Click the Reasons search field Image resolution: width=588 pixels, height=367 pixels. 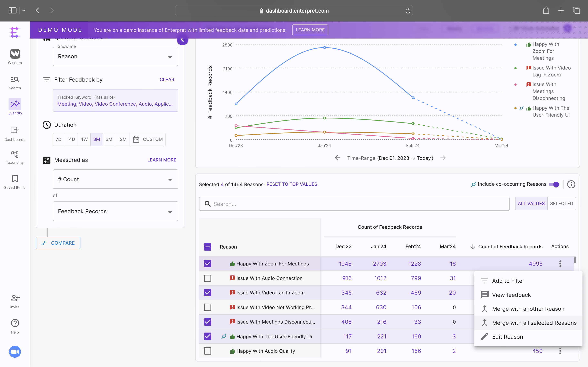354,204
